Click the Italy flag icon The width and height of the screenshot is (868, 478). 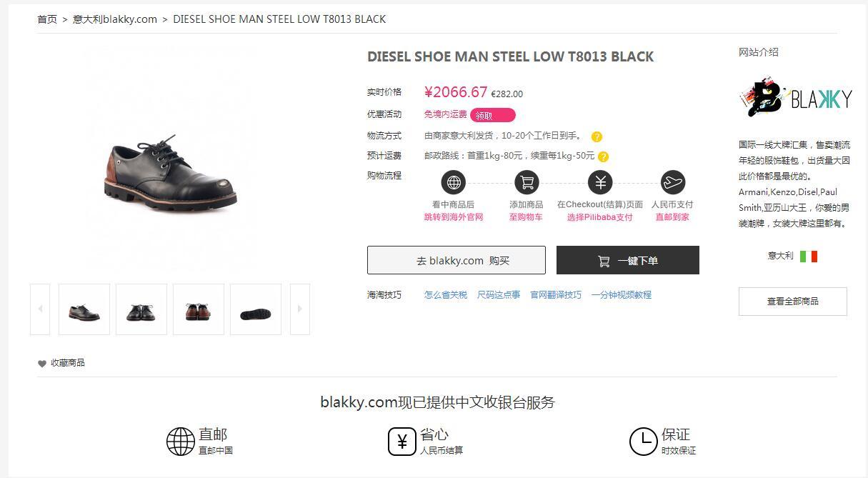(809, 257)
